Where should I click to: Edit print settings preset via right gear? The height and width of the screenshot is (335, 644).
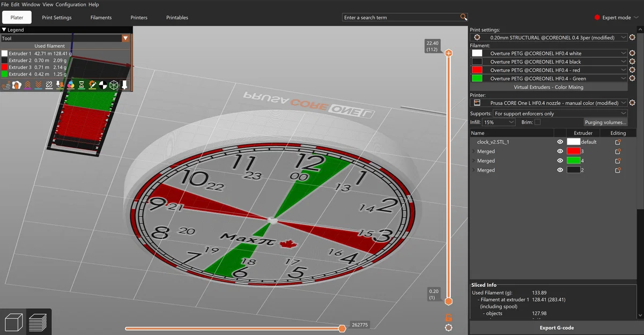click(x=632, y=38)
